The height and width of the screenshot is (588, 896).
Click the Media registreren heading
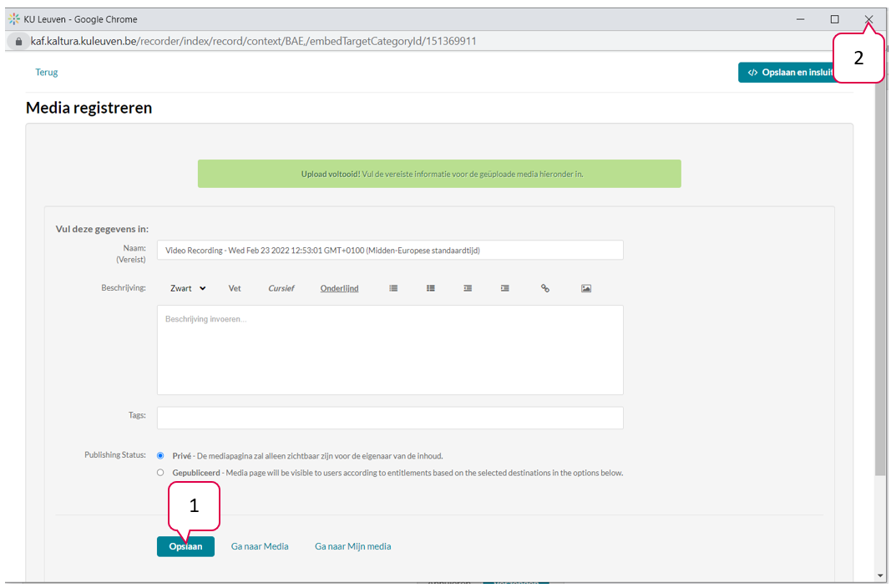[89, 108]
